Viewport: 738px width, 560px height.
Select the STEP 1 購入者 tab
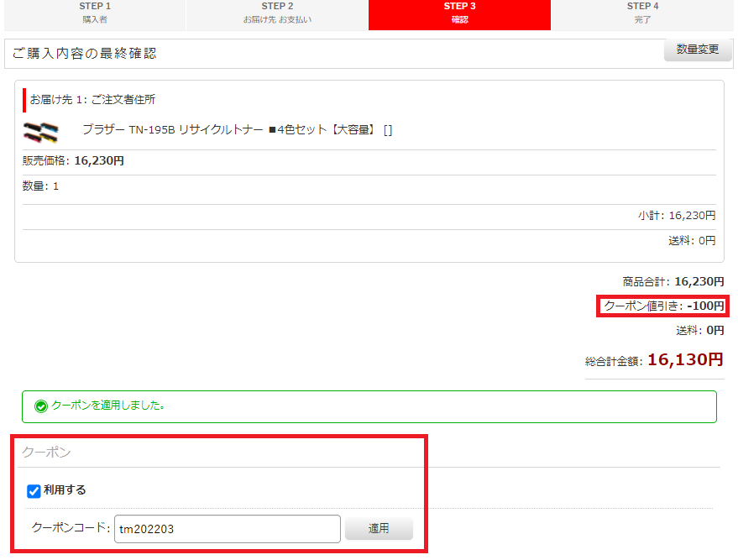pos(95,15)
